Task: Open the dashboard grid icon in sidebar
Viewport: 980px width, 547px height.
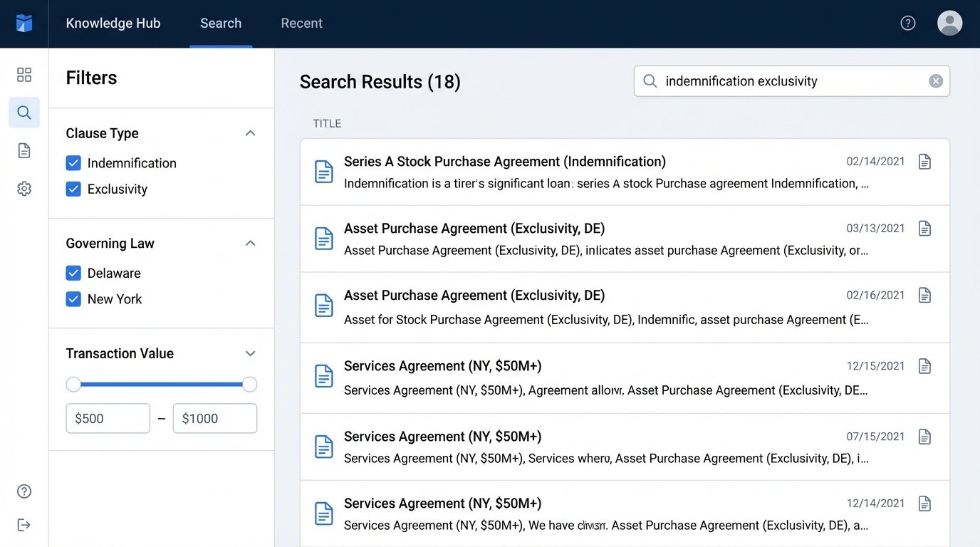Action: (x=24, y=74)
